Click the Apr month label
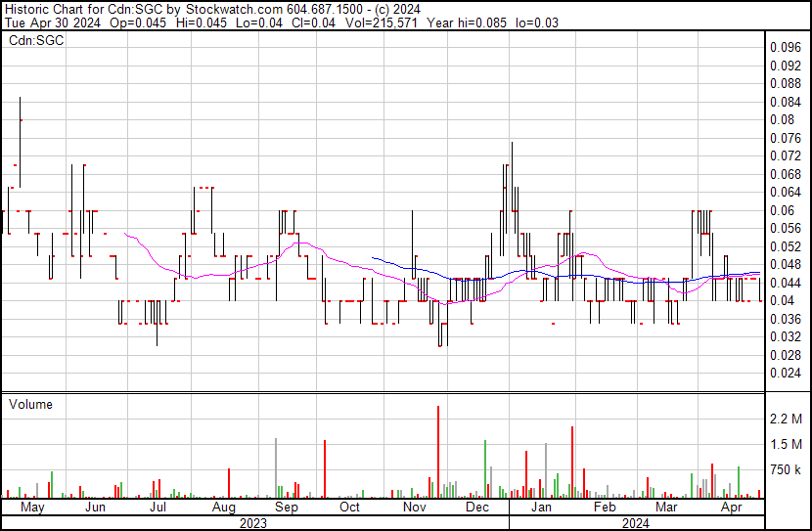 731,508
